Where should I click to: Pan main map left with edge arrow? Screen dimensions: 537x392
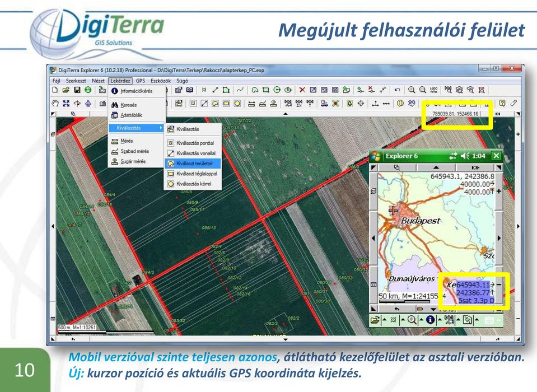[53, 226]
